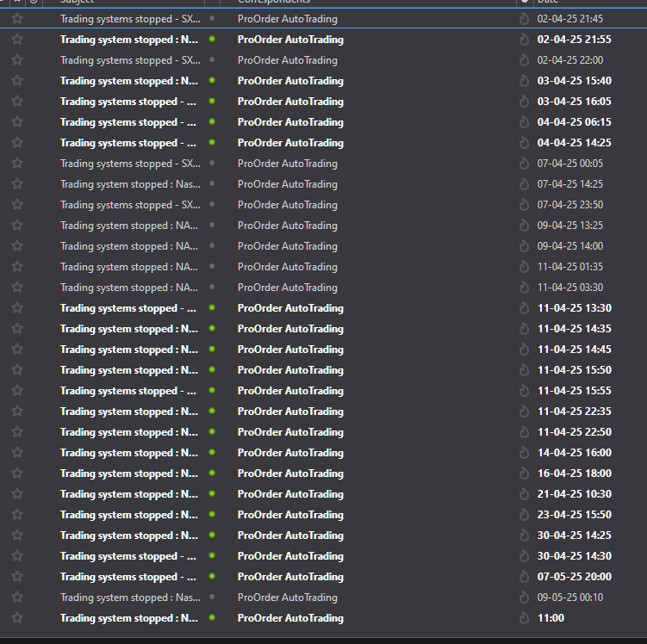Screen dimensions: 647x644
Task: Mark message 04-04-25 06:15 as junk
Action: (524, 122)
